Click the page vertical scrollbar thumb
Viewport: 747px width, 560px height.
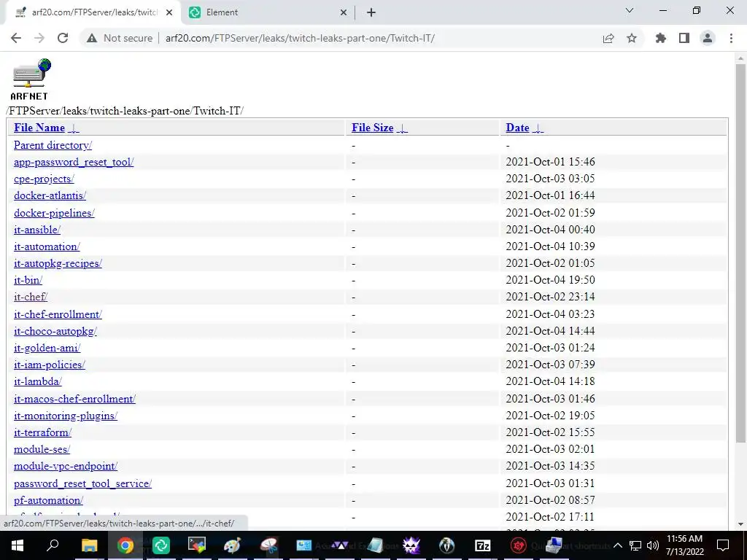click(740, 253)
